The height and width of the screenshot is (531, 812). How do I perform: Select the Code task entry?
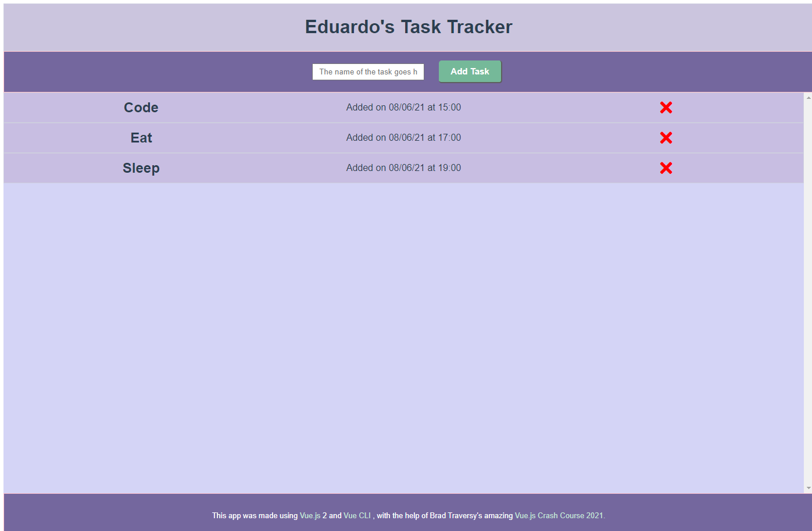tap(141, 107)
